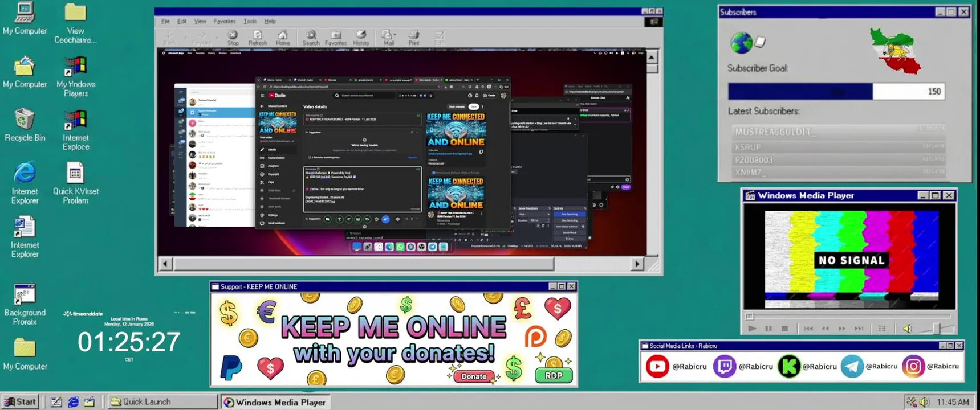Open the View menu
Screen dimensions: 980x410
(x=200, y=22)
